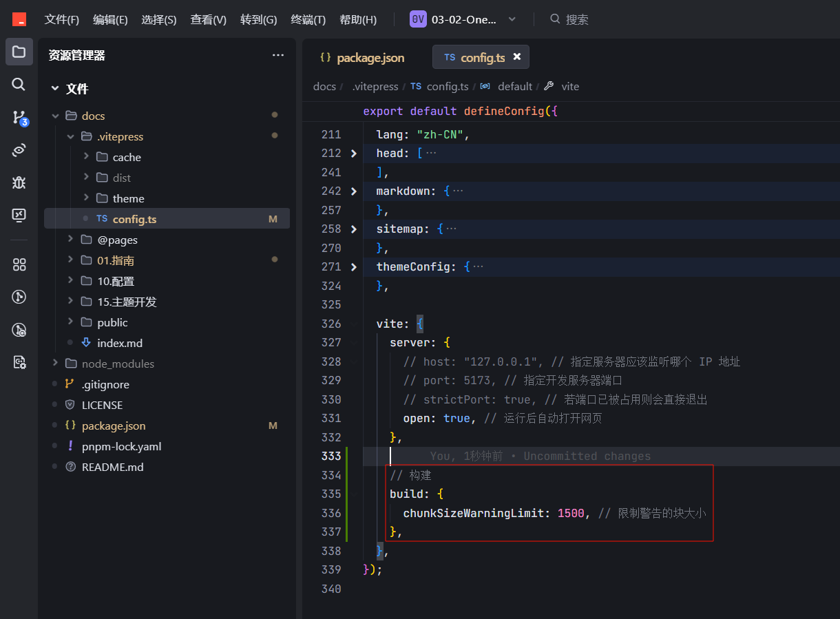Screen dimensions: 840x619
Task: Expand the 15.主题开发 folder
Action: click(x=70, y=302)
